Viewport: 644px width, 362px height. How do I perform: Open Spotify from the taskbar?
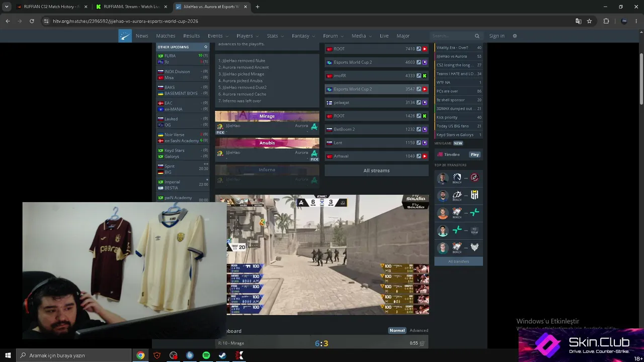(x=206, y=355)
